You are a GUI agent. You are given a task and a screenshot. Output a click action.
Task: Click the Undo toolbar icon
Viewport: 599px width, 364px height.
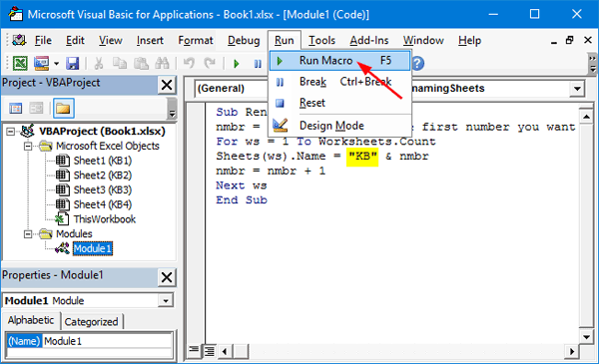189,63
